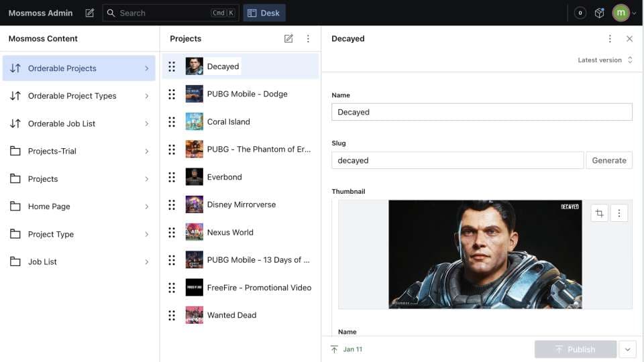Close the Decayed document pane
This screenshot has width=644, height=362.
coord(629,39)
